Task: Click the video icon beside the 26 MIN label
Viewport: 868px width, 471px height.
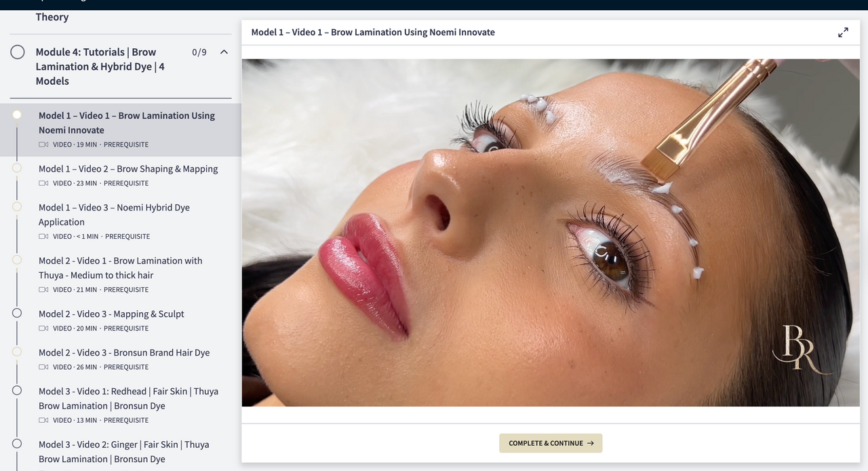Action: (x=43, y=367)
